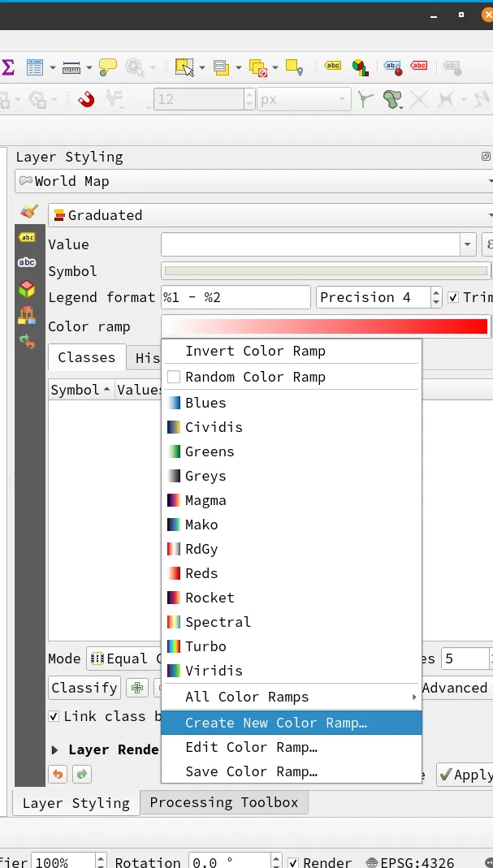Open the World Map layer dropdown
Screen dimensions: 493x868
253,181
